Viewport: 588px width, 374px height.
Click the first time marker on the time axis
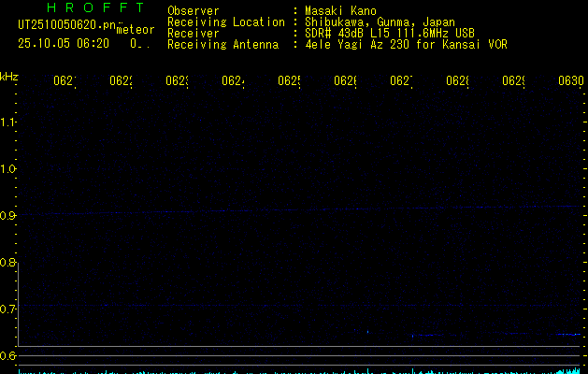64,81
